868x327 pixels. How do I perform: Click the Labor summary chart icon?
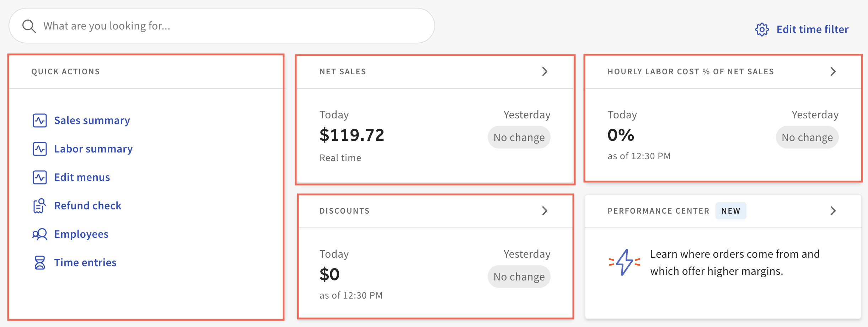pyautogui.click(x=40, y=149)
